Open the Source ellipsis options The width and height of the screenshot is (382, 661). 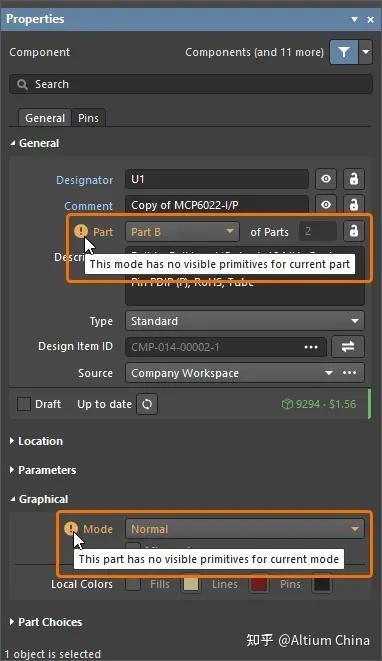coord(350,373)
